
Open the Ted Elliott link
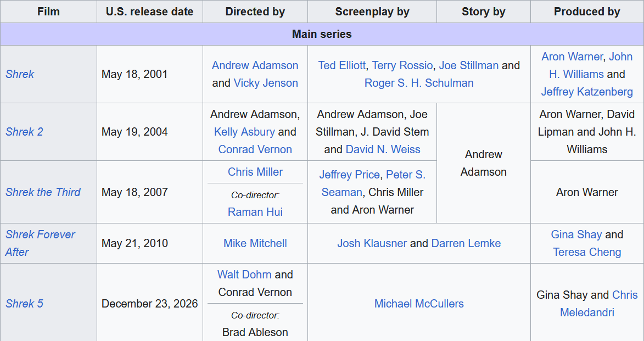341,65
